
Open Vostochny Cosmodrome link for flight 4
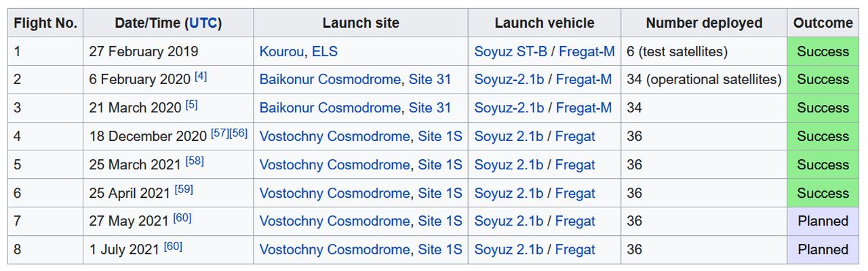[334, 137]
